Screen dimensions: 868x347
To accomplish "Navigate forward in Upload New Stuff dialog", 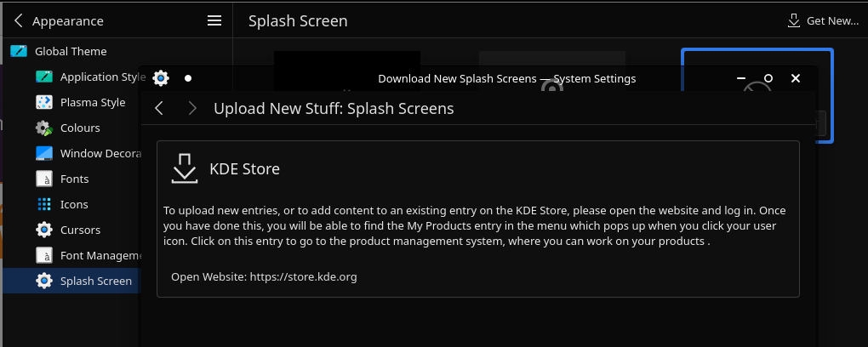I will (192, 109).
